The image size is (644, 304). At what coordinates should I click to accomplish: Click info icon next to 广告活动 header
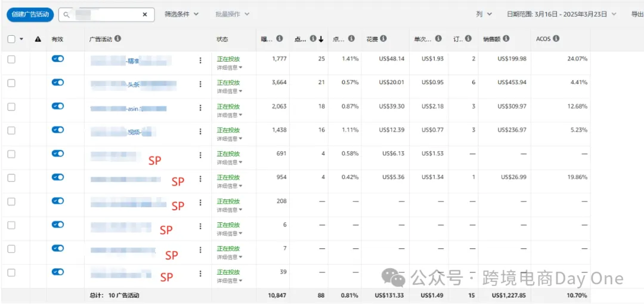pos(117,39)
